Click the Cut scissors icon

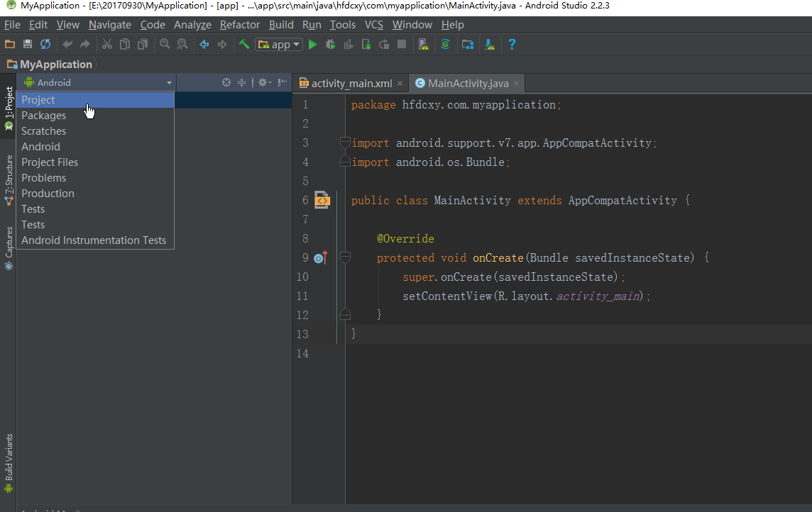coord(107,44)
